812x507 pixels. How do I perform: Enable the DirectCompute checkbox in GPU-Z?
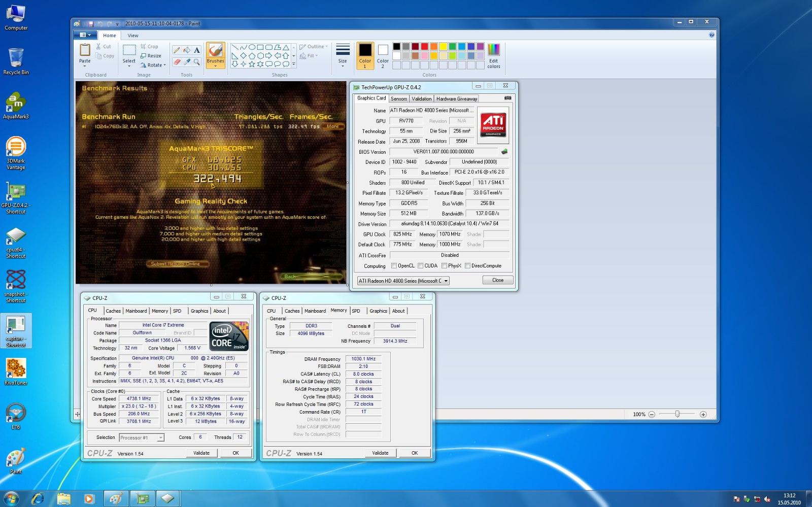coord(467,266)
